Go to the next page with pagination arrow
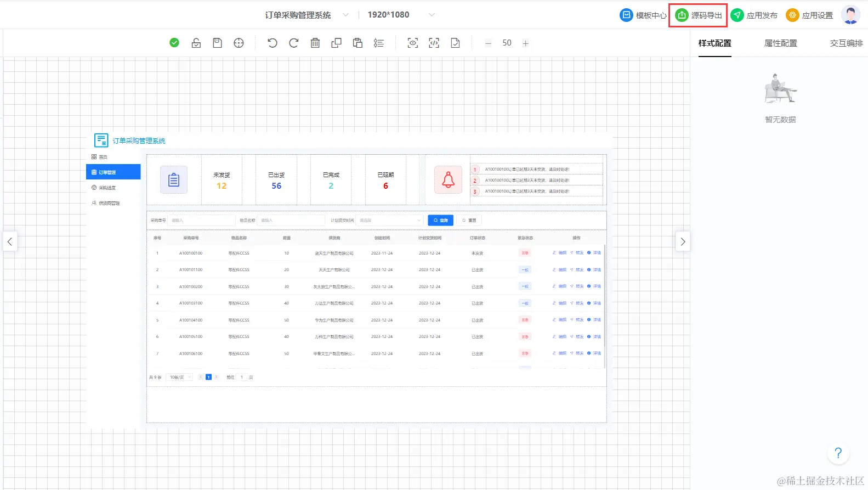868x490 pixels. point(216,378)
